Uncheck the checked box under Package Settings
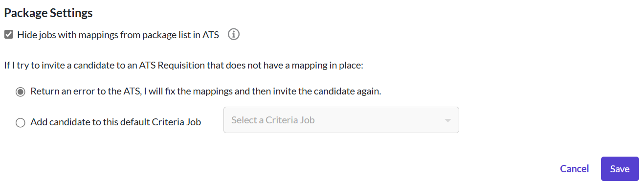The height and width of the screenshot is (185, 644). click(8, 35)
